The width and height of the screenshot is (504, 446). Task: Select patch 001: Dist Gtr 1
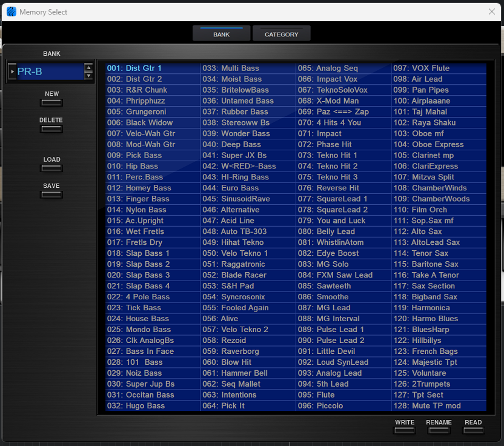coord(153,68)
